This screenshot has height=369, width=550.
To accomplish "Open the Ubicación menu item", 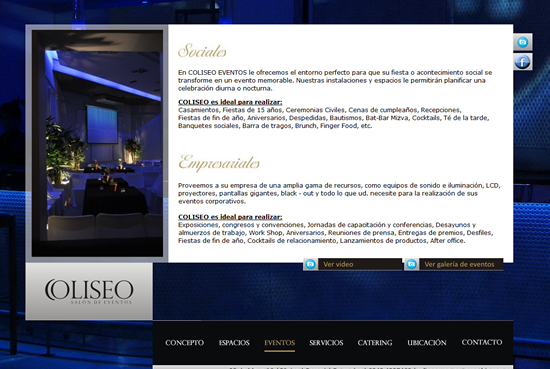I will (427, 343).
